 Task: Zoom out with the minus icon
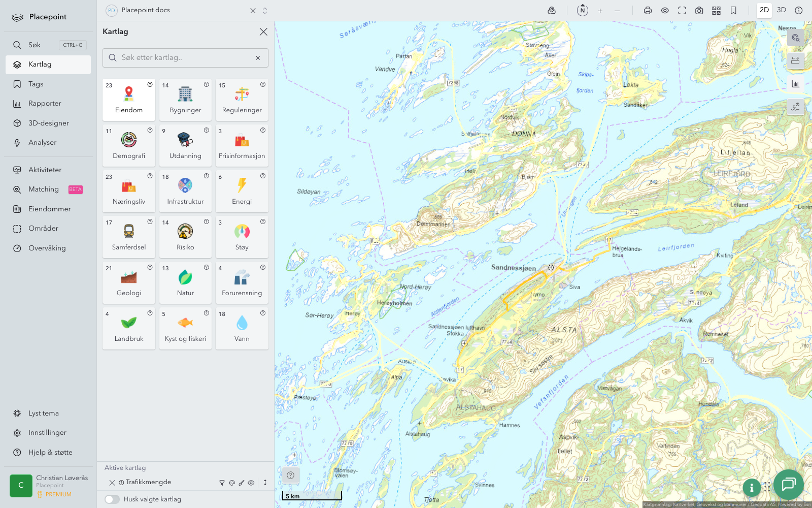617,10
